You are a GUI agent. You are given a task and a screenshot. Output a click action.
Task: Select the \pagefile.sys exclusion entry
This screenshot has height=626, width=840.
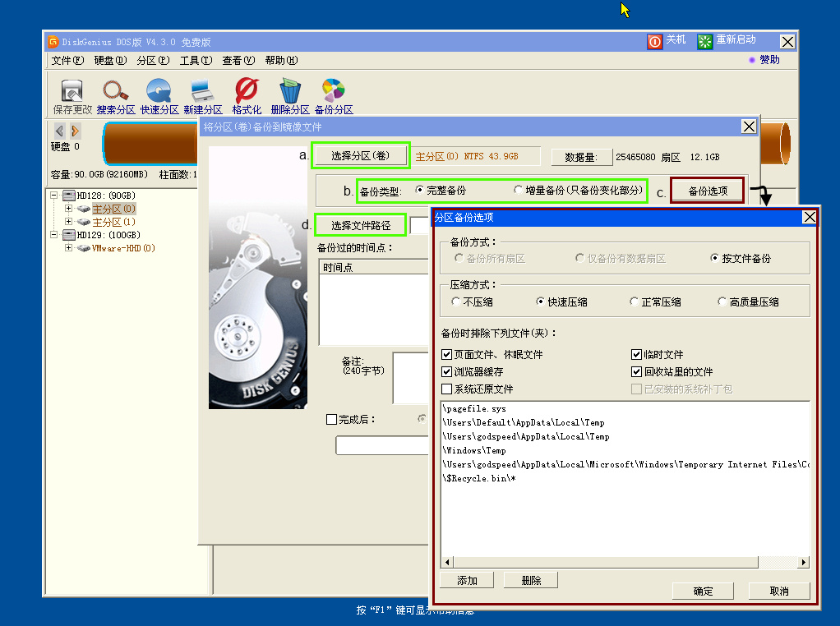tap(474, 408)
